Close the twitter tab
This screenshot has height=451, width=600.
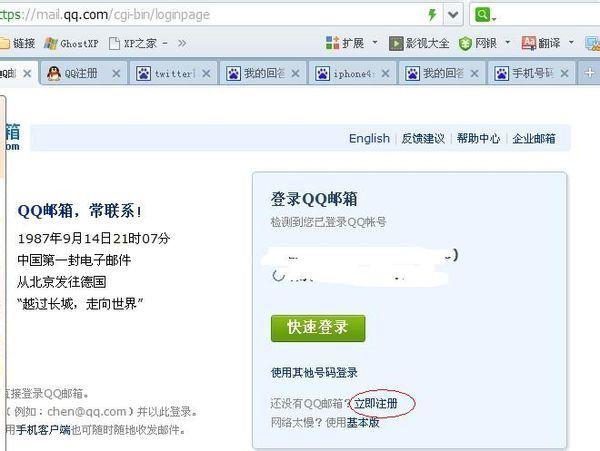click(206, 73)
